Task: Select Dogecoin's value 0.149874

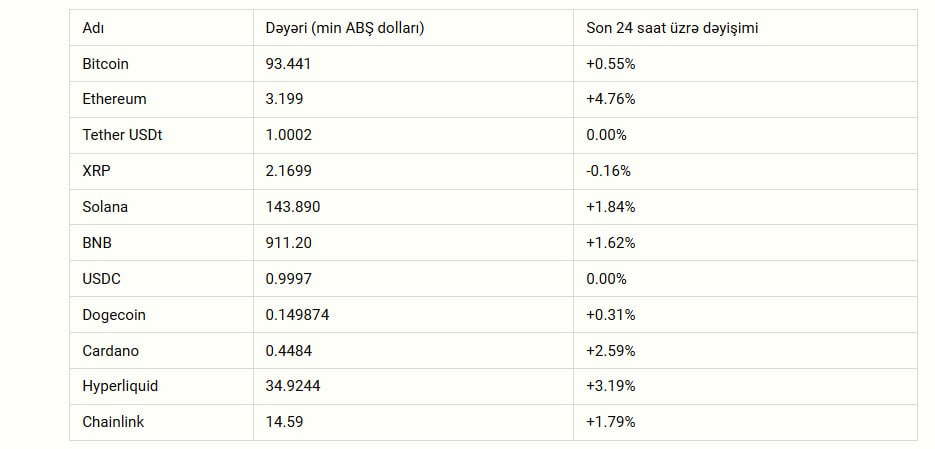Action: (x=297, y=315)
